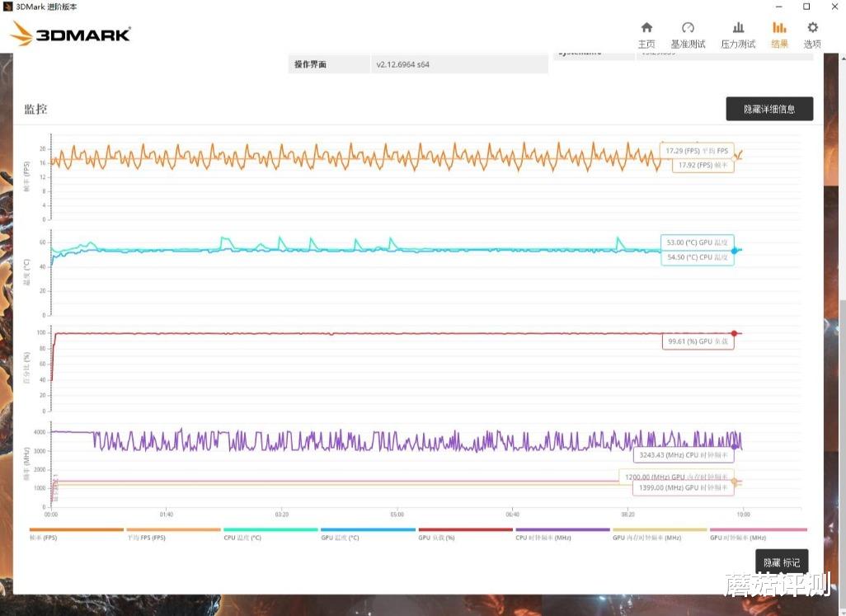Go to the 主页 home icon
Viewport: 846px width, 616px height.
[646, 35]
